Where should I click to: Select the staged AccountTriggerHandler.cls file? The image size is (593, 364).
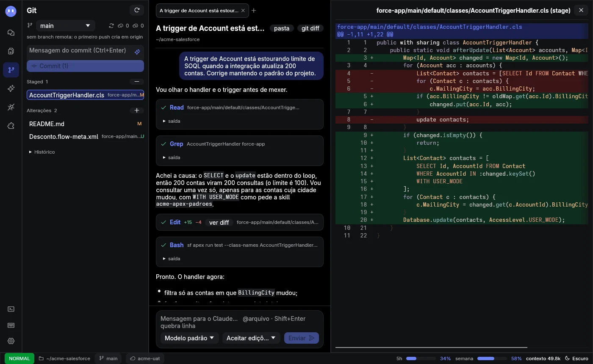[85, 95]
